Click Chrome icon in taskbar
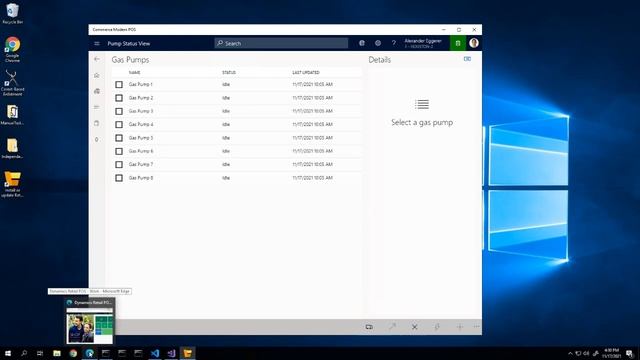 73,353
